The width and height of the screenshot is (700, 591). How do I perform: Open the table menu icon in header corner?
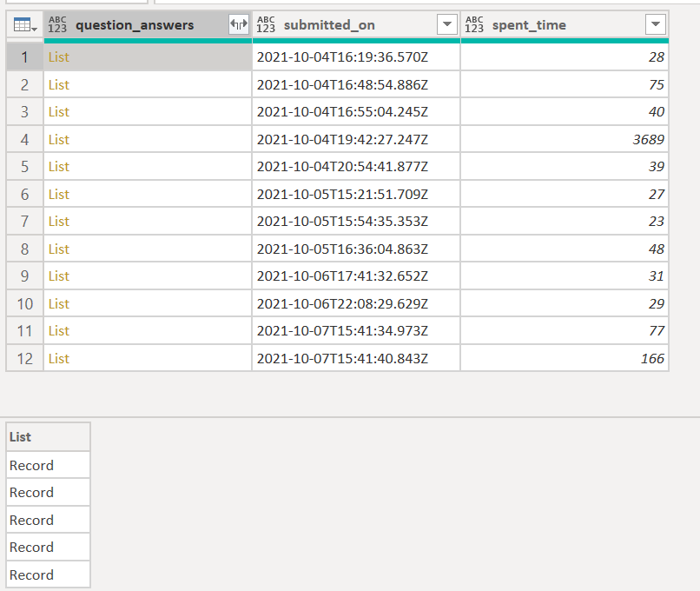pyautogui.click(x=24, y=24)
